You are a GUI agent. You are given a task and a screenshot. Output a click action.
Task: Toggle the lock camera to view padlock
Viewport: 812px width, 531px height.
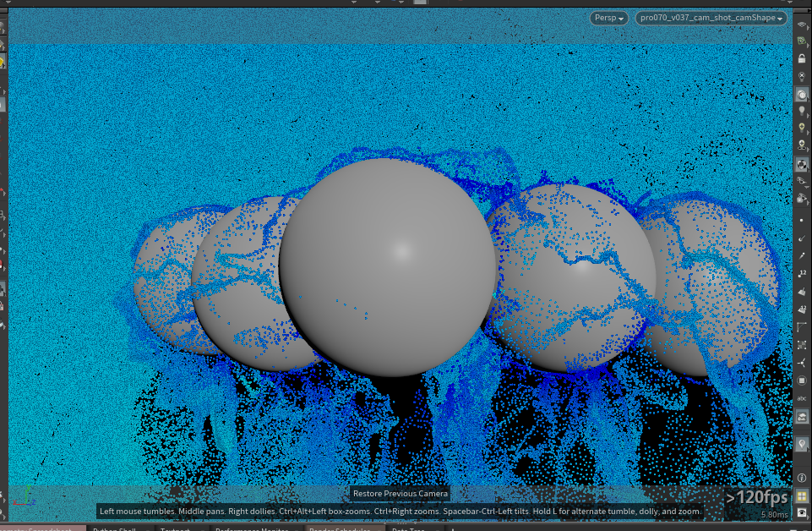tap(802, 59)
